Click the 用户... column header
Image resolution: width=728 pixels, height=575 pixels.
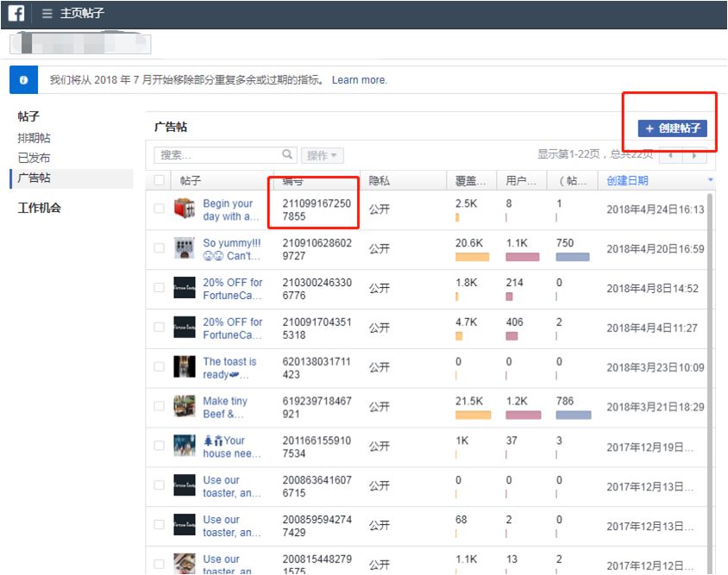click(x=520, y=180)
